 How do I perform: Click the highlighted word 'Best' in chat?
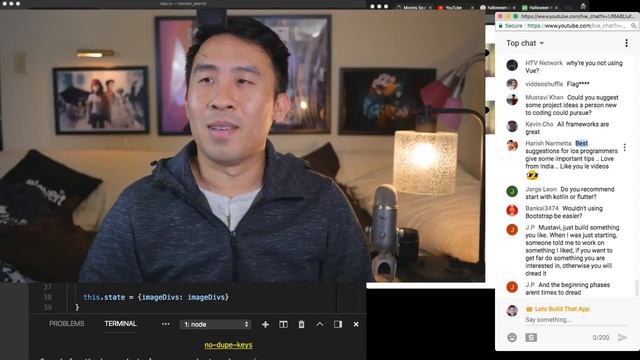(x=582, y=143)
